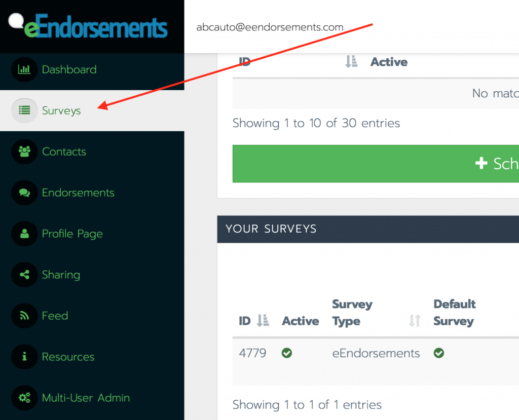Click the eEndorsements survey type cell
Image resolution: width=519 pixels, height=420 pixels.
point(376,353)
